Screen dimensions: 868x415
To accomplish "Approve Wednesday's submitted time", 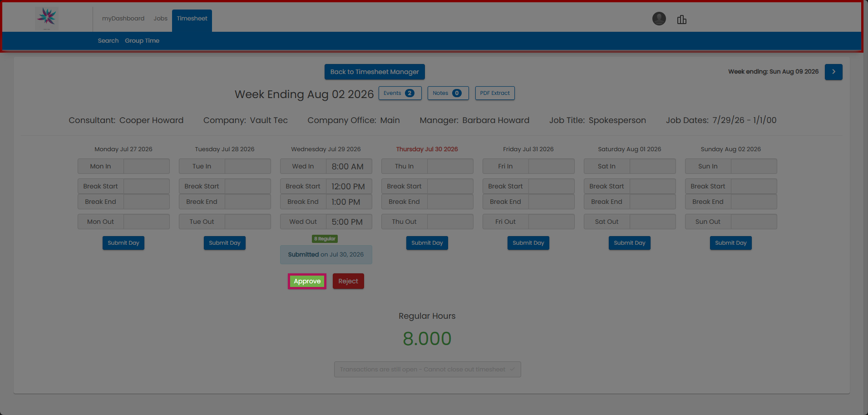I will point(307,281).
